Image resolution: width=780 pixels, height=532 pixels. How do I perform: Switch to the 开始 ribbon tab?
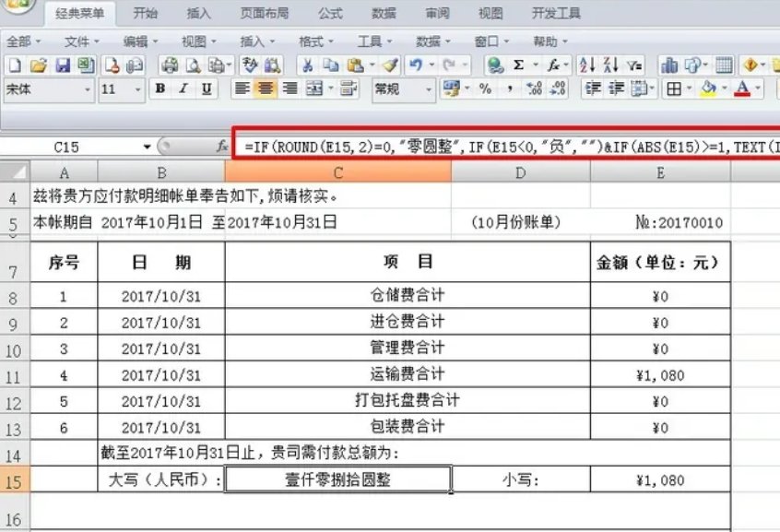click(146, 13)
